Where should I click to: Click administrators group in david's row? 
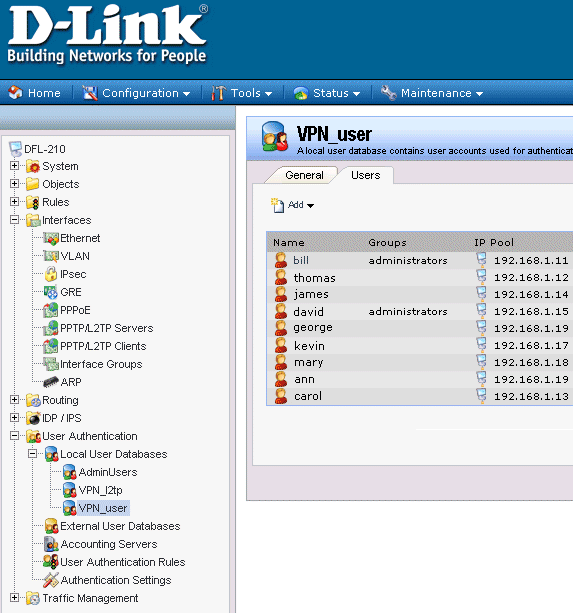point(408,312)
